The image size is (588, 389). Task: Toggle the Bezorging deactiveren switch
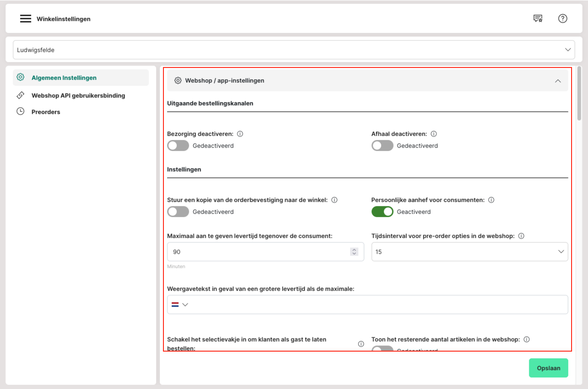tap(178, 146)
